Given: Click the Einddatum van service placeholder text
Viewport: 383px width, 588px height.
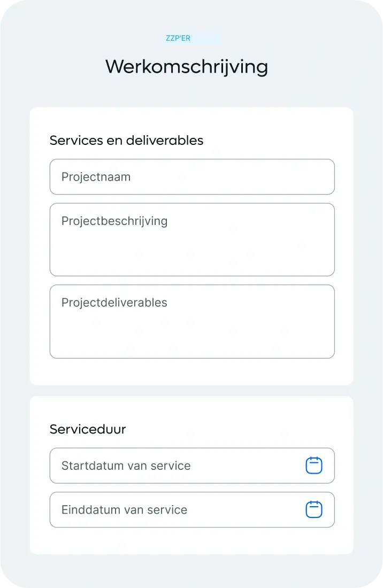Looking at the screenshot, I should coord(124,509).
